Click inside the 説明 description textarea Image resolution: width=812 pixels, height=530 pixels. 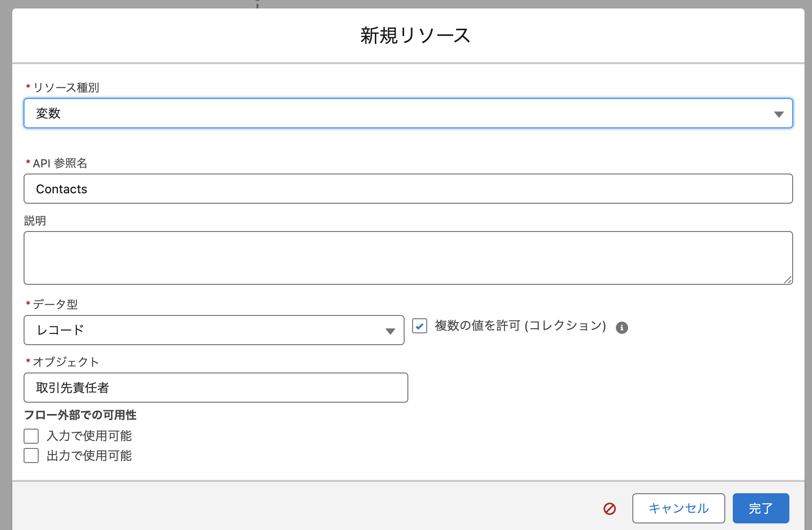tap(406, 257)
